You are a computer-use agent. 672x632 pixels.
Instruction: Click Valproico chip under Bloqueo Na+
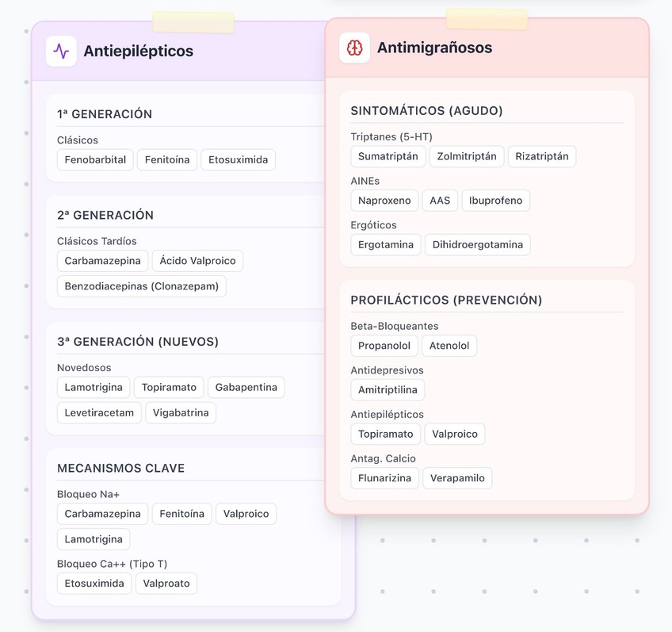[x=246, y=514]
